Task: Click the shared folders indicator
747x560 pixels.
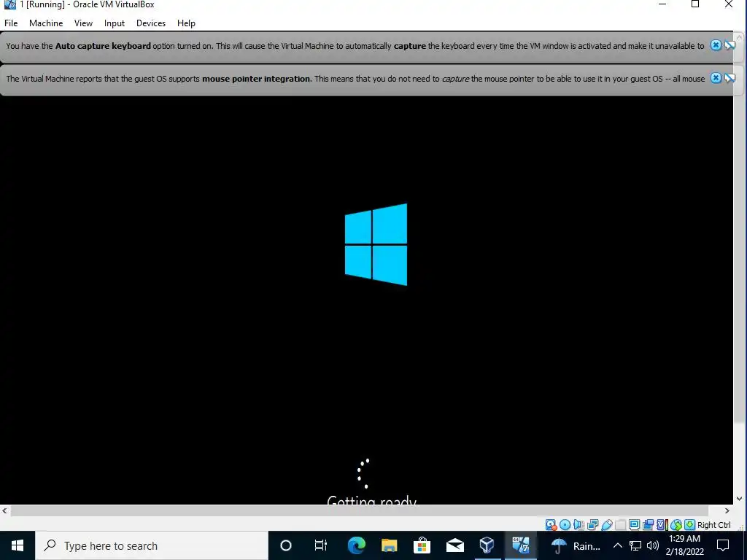Action: click(620, 525)
